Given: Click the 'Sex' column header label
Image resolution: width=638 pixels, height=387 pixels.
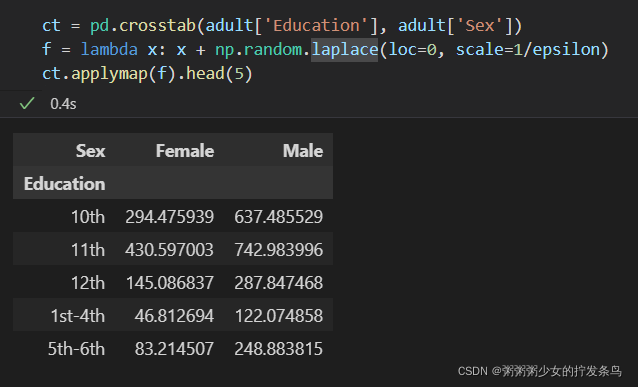Looking at the screenshot, I should point(90,151).
